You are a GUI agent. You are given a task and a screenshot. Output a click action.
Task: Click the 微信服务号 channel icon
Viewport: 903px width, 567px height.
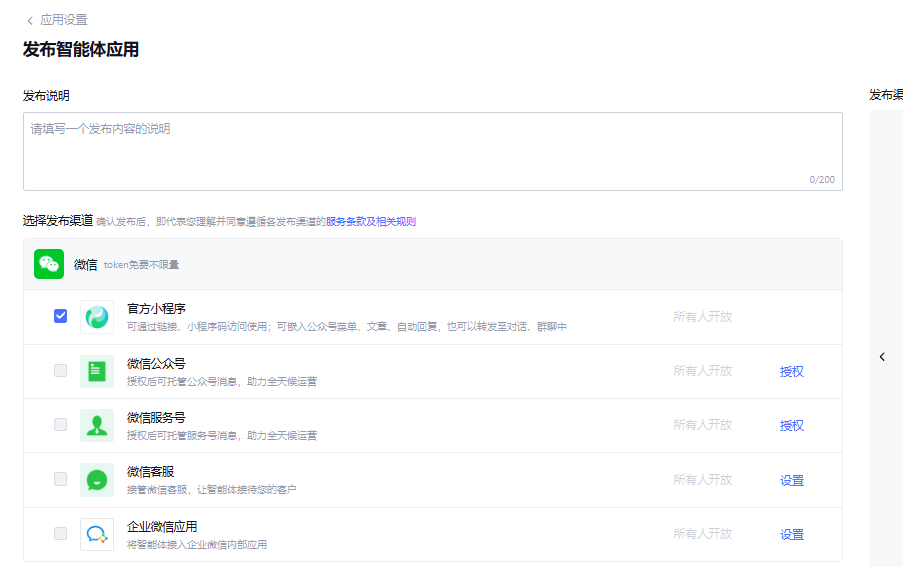[x=97, y=425]
